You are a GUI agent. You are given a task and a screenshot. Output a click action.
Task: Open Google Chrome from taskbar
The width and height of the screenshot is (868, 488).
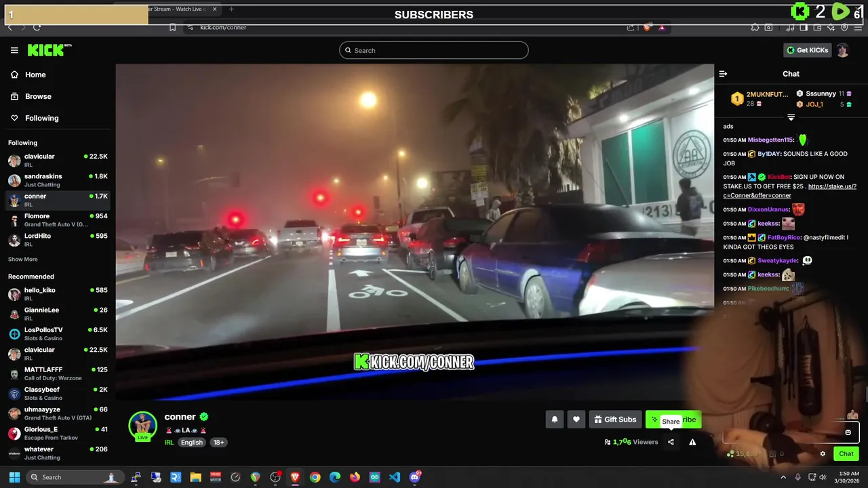click(315, 477)
